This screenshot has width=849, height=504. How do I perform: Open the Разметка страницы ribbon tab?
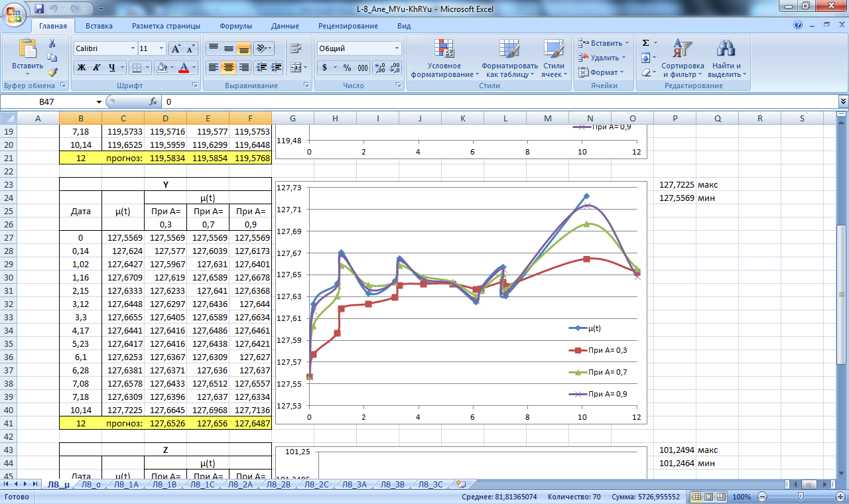click(x=166, y=26)
